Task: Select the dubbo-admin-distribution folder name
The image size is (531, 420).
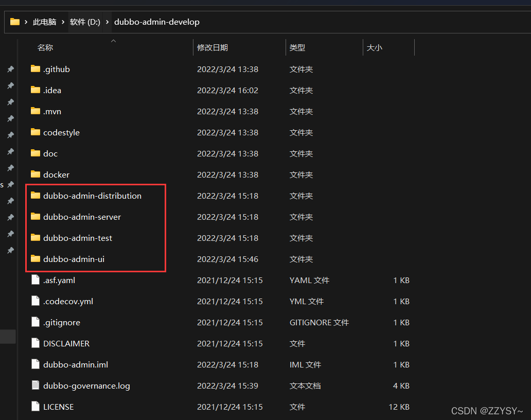Action: 92,196
